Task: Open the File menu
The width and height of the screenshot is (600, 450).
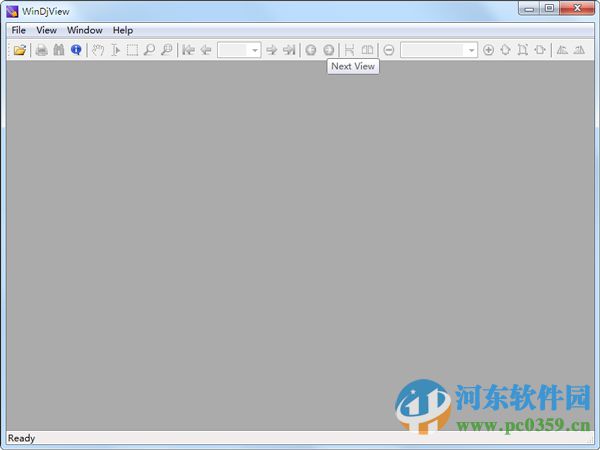Action: [x=18, y=30]
